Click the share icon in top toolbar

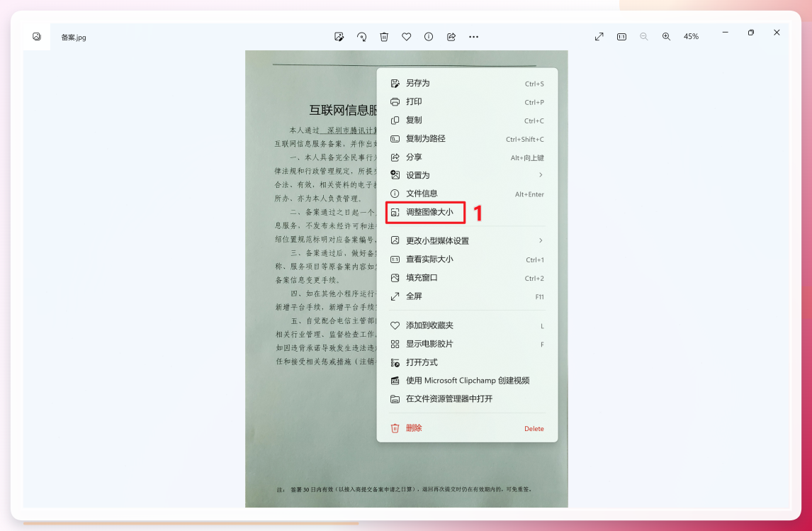click(451, 37)
